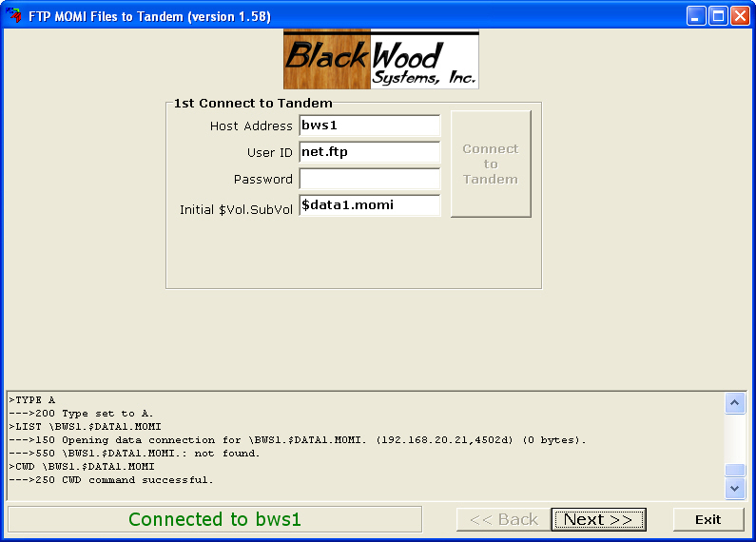Click the FTP MOMI app icon in title bar
The height and width of the screenshot is (542, 756).
pyautogui.click(x=14, y=16)
